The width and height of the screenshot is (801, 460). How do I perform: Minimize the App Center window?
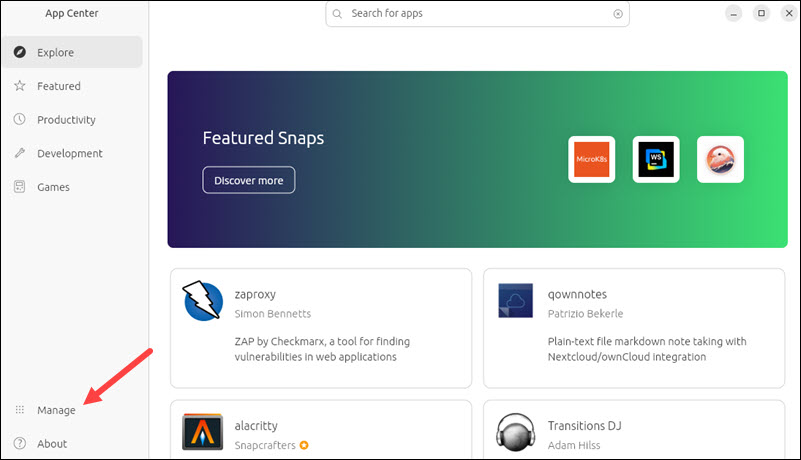point(734,14)
